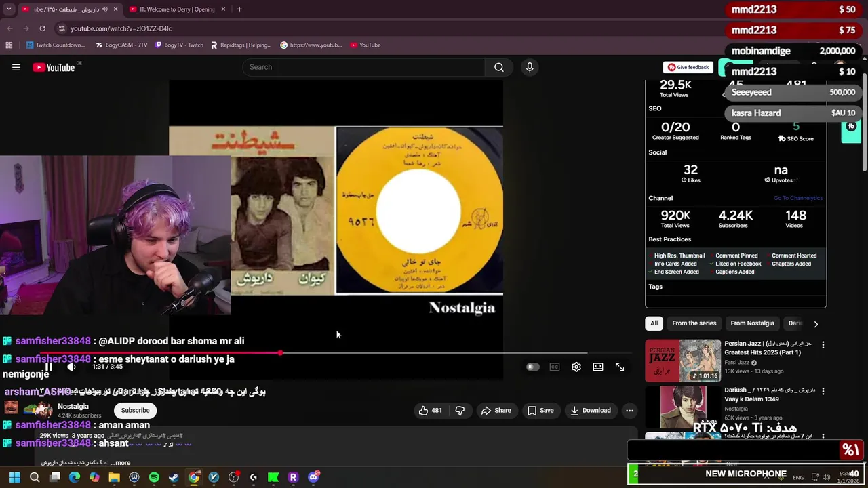This screenshot has height=488, width=868.
Task: Switch to theater mode
Action: [x=598, y=367]
